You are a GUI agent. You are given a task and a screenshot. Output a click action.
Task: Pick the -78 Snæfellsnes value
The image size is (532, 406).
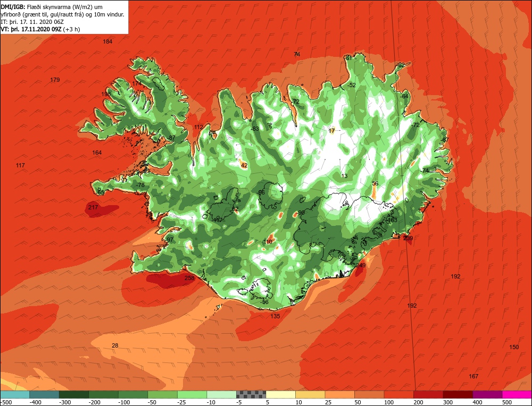coord(140,185)
